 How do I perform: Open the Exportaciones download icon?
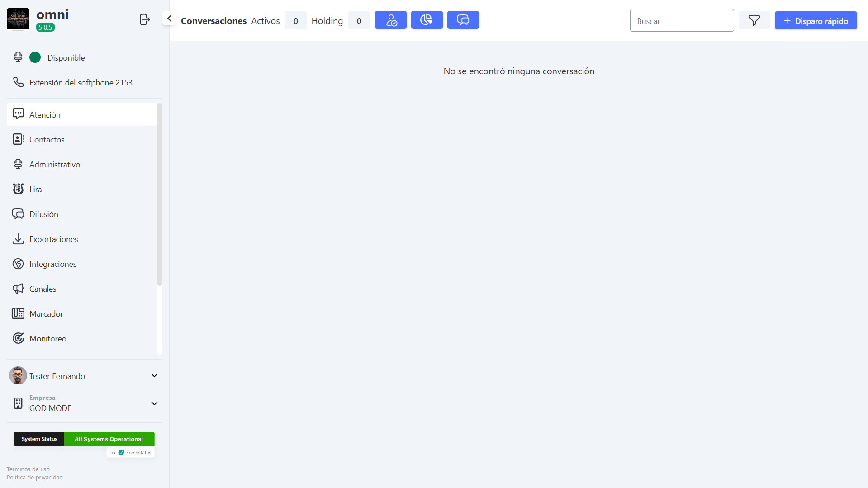(x=18, y=238)
